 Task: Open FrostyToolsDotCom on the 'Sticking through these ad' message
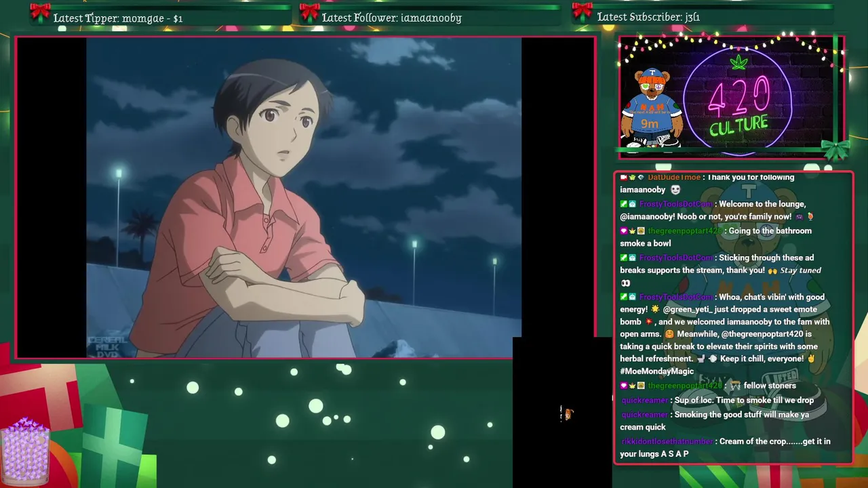point(676,258)
